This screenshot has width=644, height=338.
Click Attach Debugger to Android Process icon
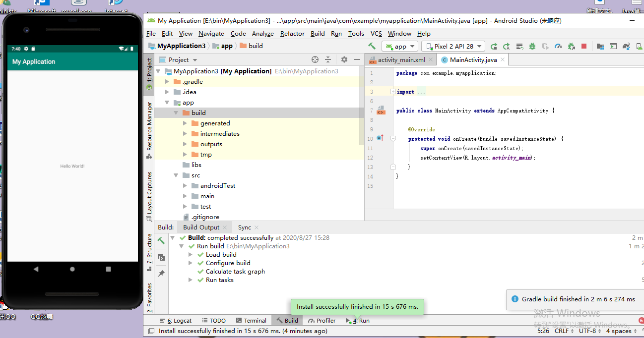tap(571, 46)
